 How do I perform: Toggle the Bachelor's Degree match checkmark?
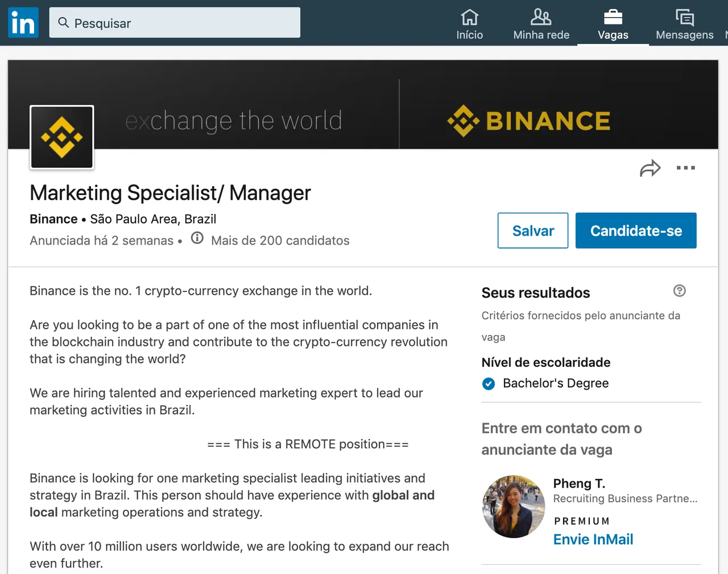(489, 384)
